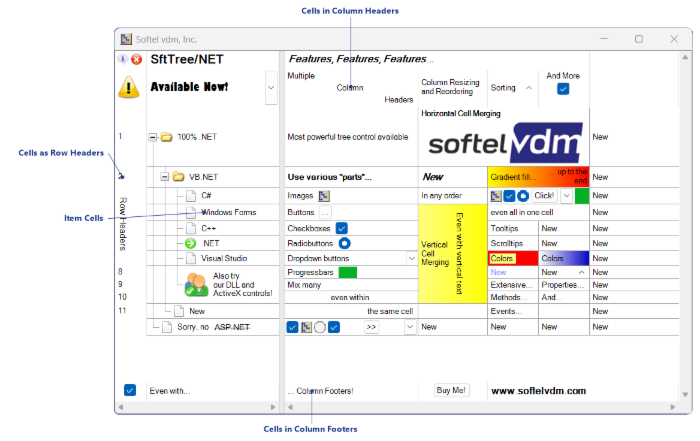Click the red error X icon
The image size is (700, 441).
pyautogui.click(x=137, y=59)
